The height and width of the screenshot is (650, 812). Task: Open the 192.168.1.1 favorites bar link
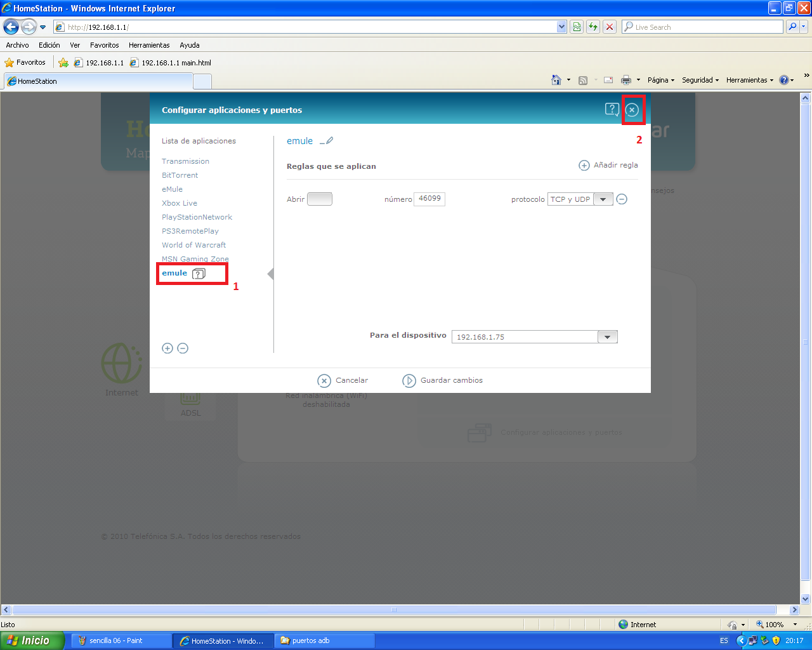[99, 62]
